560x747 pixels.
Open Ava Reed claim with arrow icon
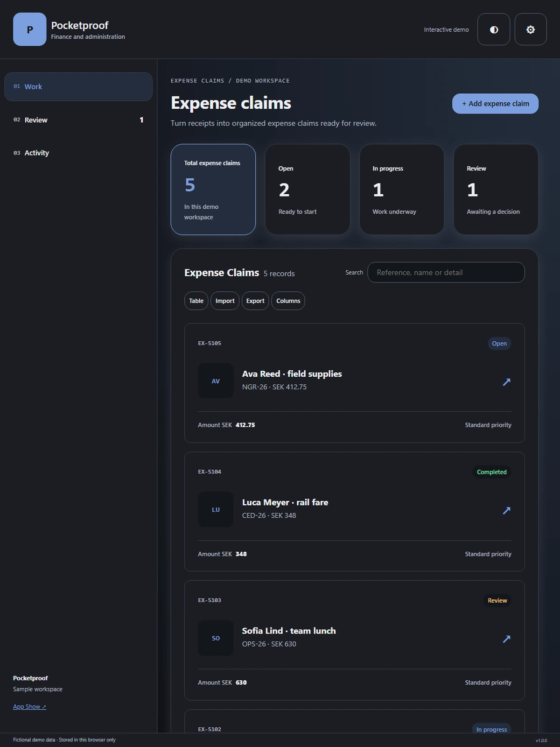click(x=506, y=382)
